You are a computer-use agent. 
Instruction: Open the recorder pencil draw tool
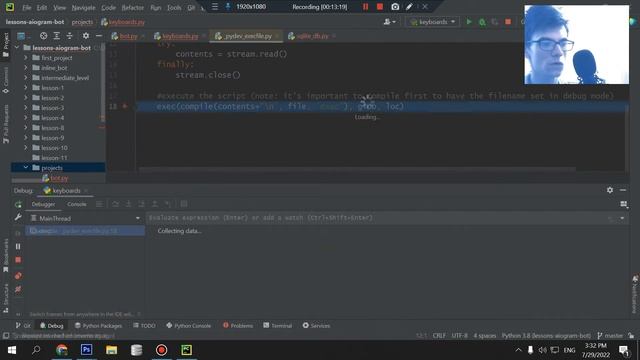point(409,7)
